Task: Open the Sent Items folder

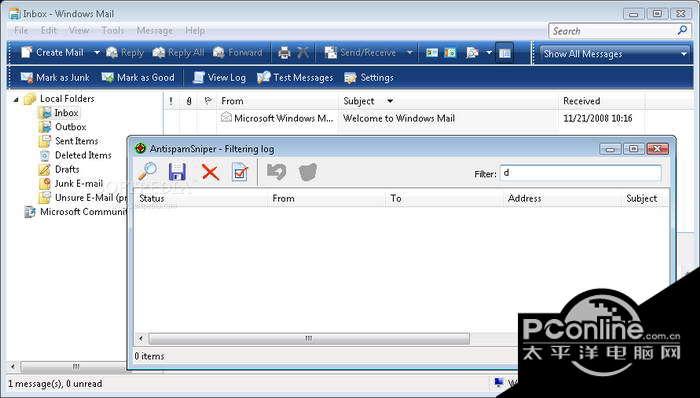Action: (x=76, y=141)
